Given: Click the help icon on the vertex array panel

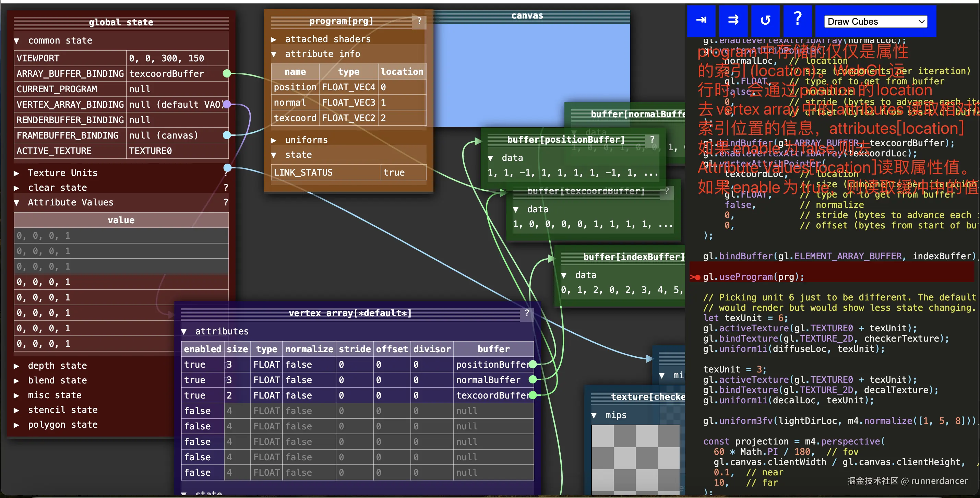Looking at the screenshot, I should point(527,313).
